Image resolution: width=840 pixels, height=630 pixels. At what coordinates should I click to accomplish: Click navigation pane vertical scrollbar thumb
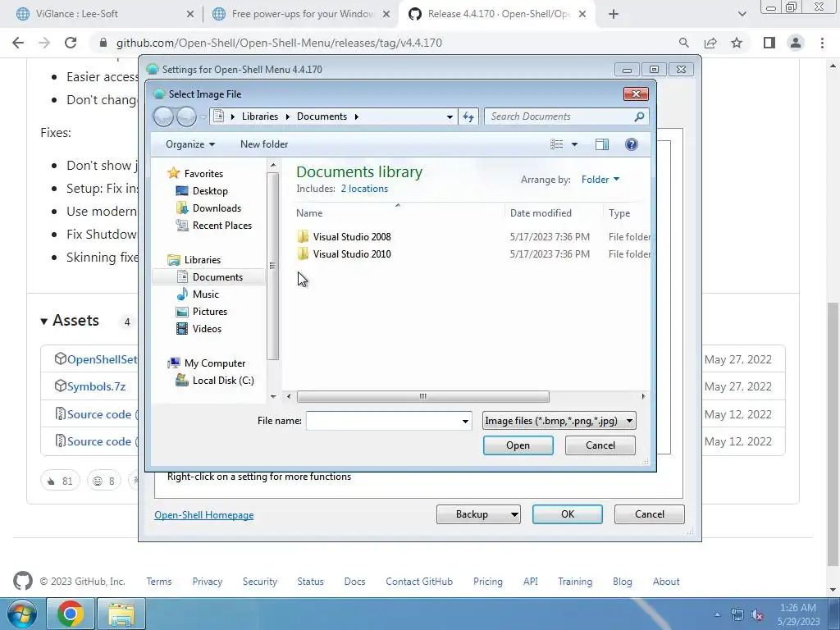pos(272,266)
